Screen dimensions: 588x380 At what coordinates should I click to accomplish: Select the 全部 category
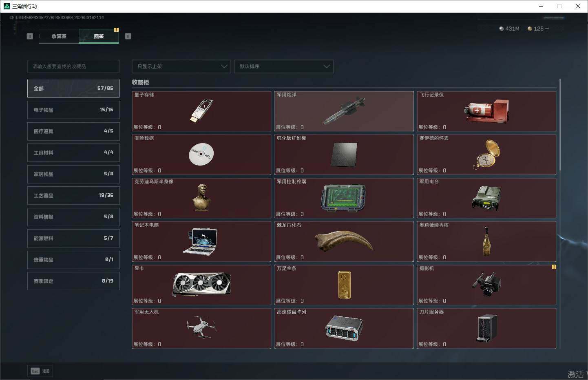click(x=73, y=88)
